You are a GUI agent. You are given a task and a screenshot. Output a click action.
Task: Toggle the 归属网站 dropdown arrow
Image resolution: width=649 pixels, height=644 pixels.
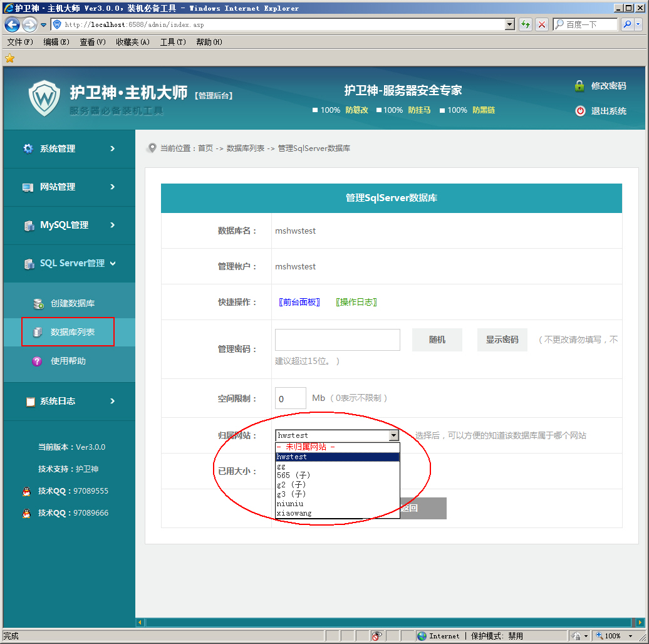click(x=393, y=435)
